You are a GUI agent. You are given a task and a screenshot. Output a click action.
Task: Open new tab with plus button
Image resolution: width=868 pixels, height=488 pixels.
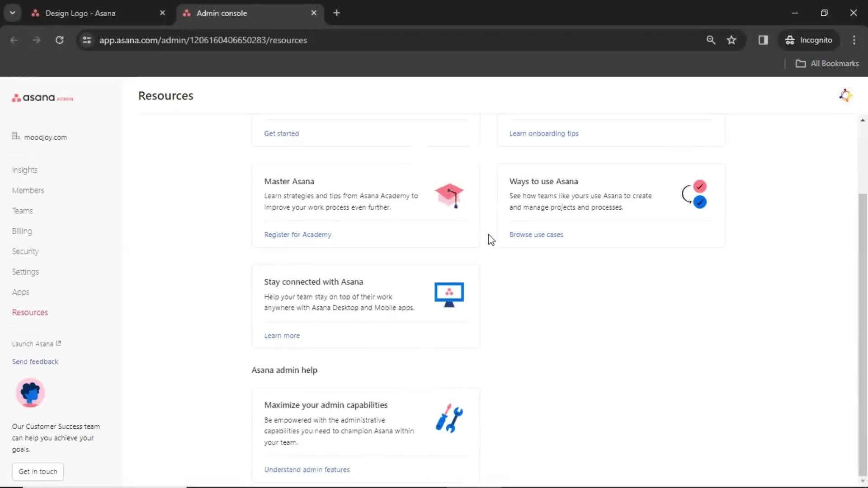(x=336, y=13)
